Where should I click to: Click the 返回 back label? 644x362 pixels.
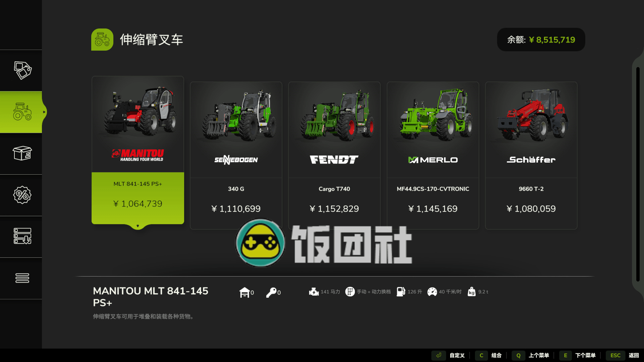point(634,355)
